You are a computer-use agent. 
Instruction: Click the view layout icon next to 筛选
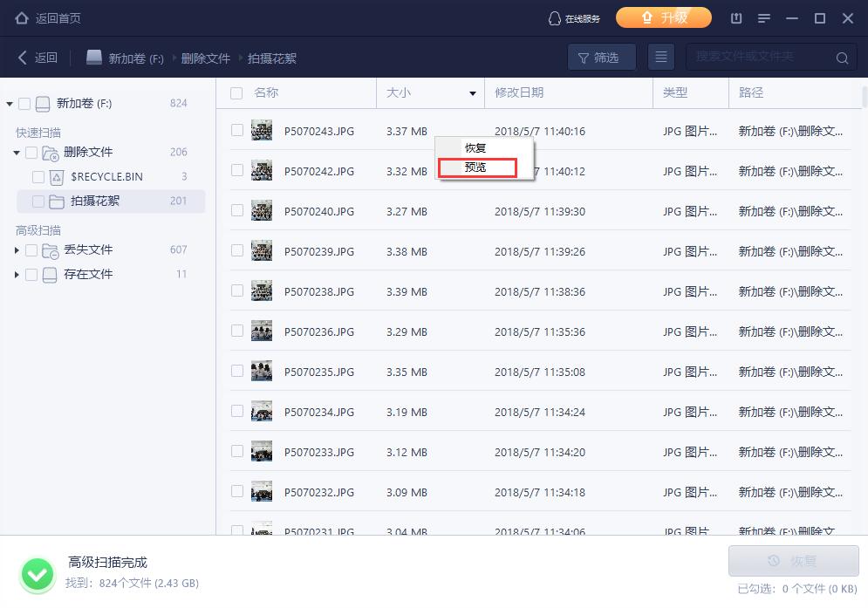[x=660, y=57]
